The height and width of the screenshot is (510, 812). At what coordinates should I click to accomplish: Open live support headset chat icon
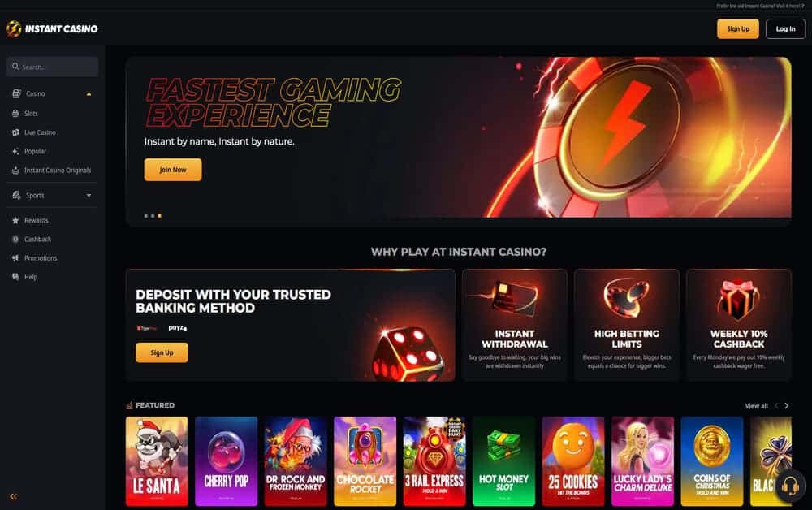point(790,486)
